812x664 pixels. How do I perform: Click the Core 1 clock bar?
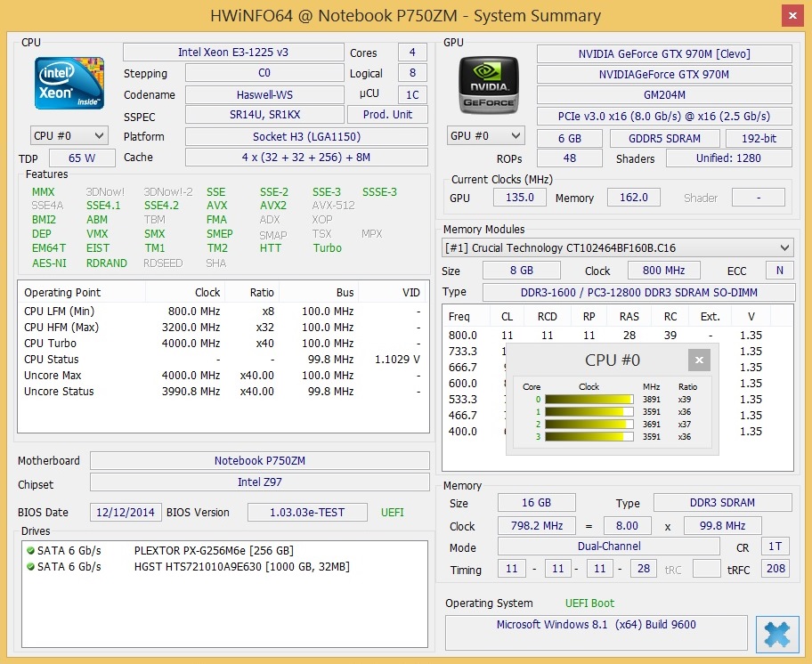click(x=589, y=411)
